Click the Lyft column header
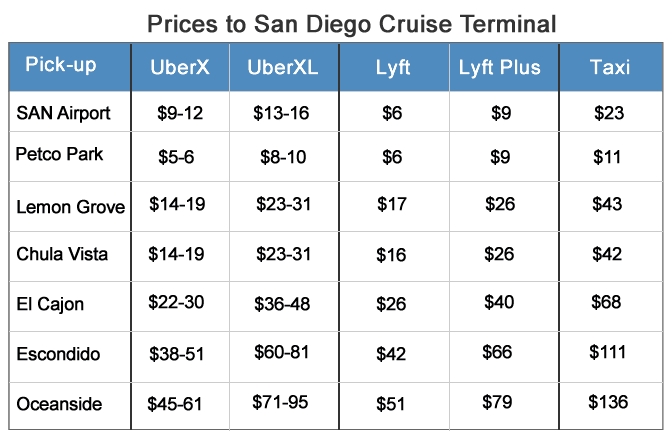This screenshot has height=434, width=668. pos(392,68)
